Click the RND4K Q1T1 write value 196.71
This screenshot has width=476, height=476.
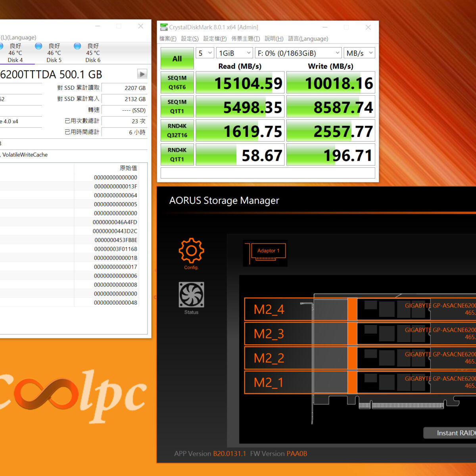point(330,154)
